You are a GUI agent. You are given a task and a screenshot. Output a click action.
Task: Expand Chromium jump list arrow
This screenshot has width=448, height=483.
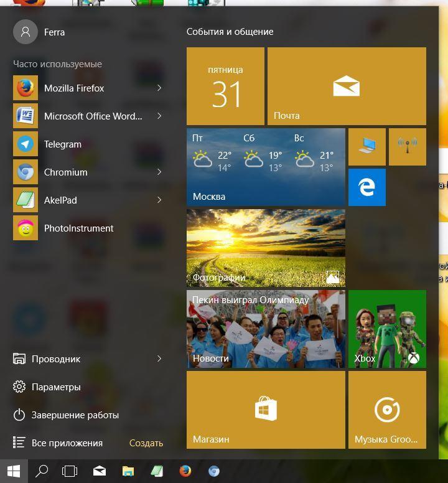point(159,172)
